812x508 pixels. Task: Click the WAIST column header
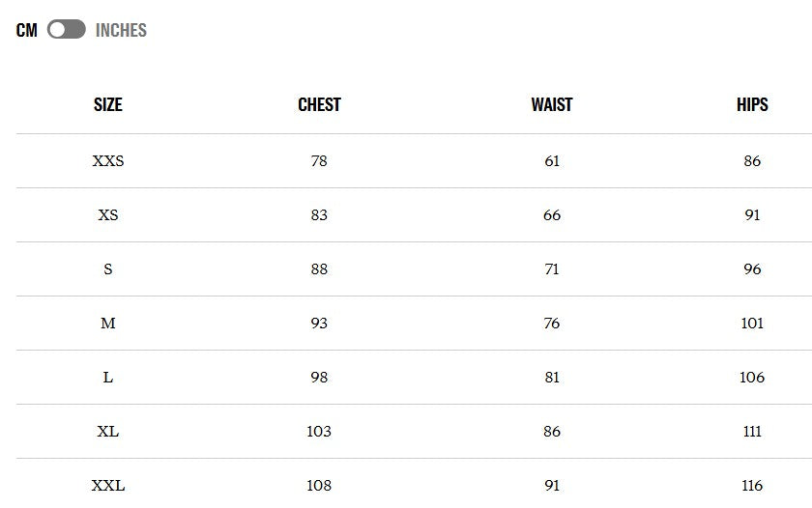pos(552,104)
